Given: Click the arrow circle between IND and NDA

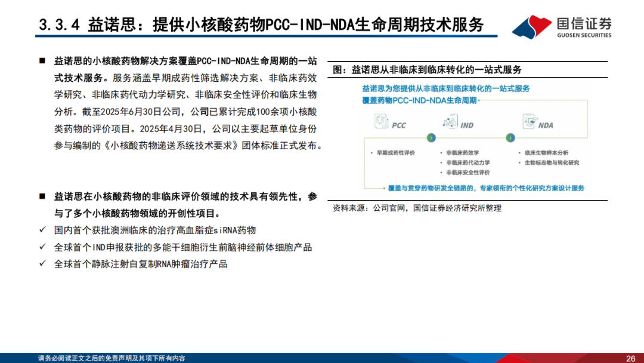Looking at the screenshot, I should click(x=510, y=138).
